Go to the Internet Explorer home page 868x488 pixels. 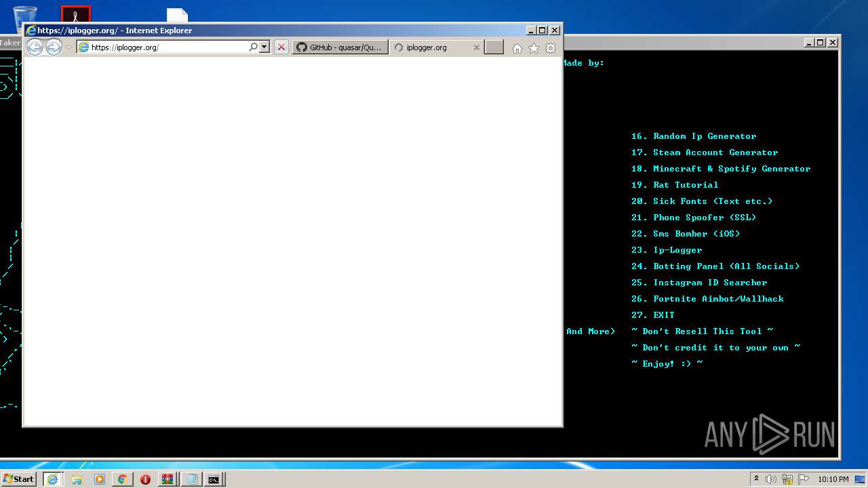tap(517, 48)
